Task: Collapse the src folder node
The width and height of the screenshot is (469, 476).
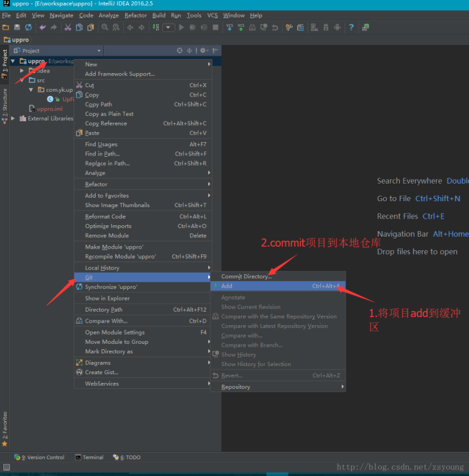Action: [22, 80]
